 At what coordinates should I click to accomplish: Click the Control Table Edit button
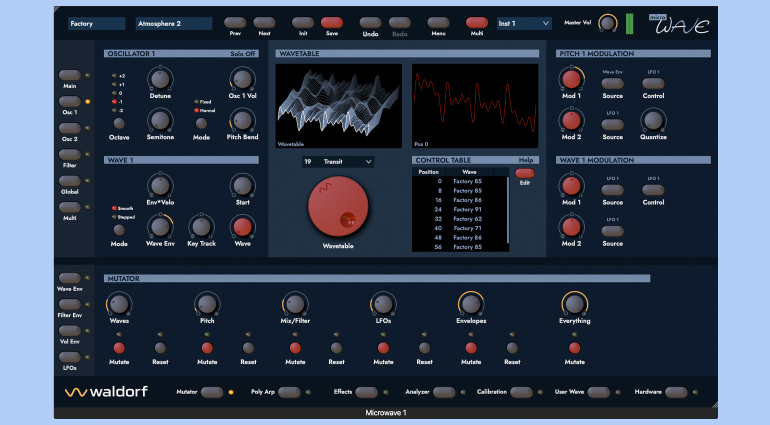coord(524,173)
